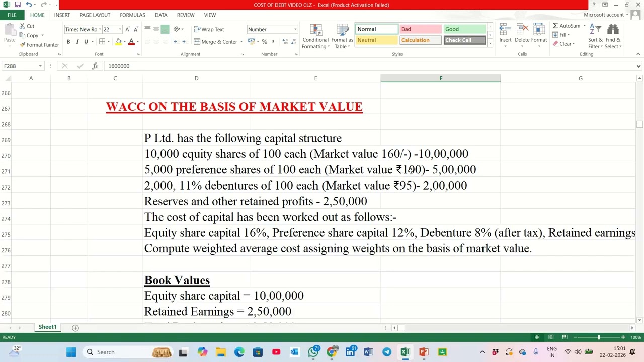Toggle align right
Image resolution: width=644 pixels, height=362 pixels.
[165, 42]
